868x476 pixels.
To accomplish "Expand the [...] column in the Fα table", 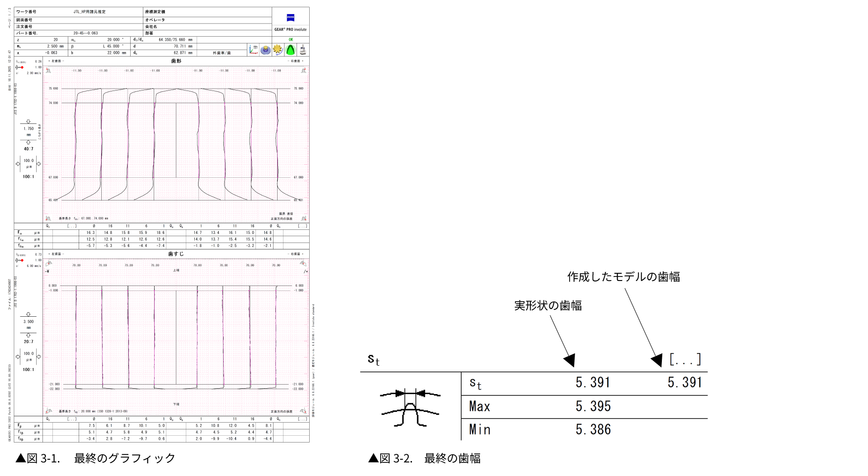I will [71, 226].
